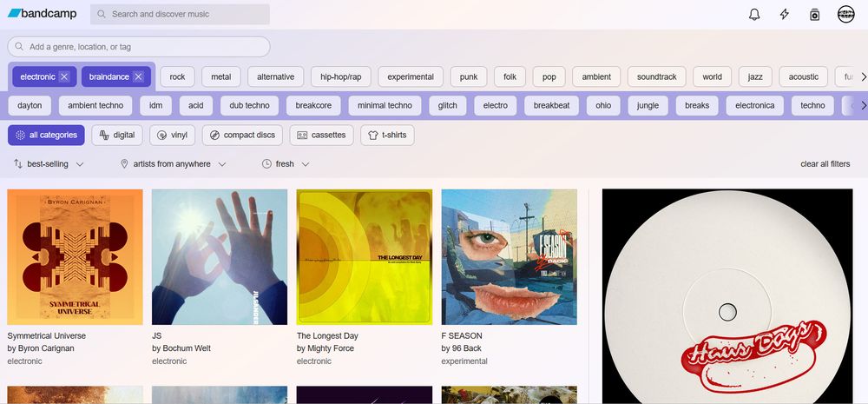Filter by compact discs format
The image size is (868, 404).
(242, 136)
